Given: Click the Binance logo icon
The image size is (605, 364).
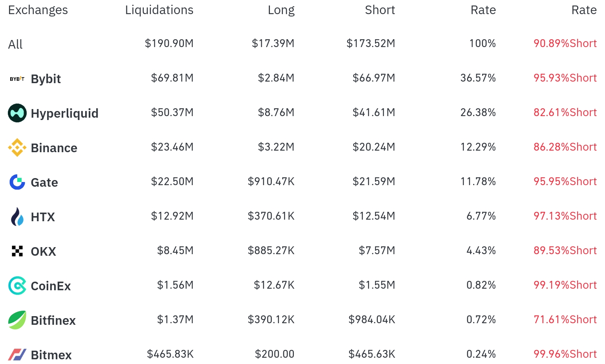Looking at the screenshot, I should click(17, 147).
